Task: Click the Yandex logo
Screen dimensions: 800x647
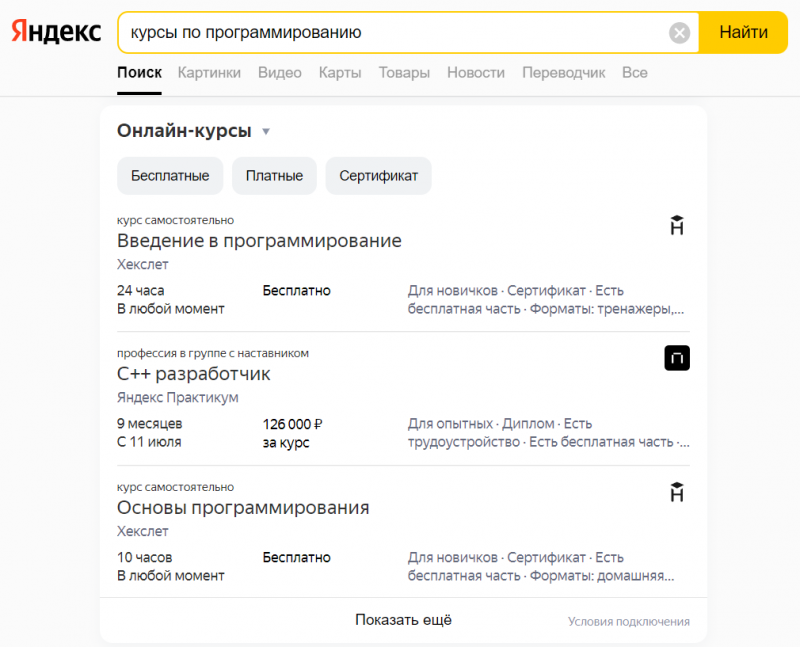Action: pyautogui.click(x=56, y=32)
